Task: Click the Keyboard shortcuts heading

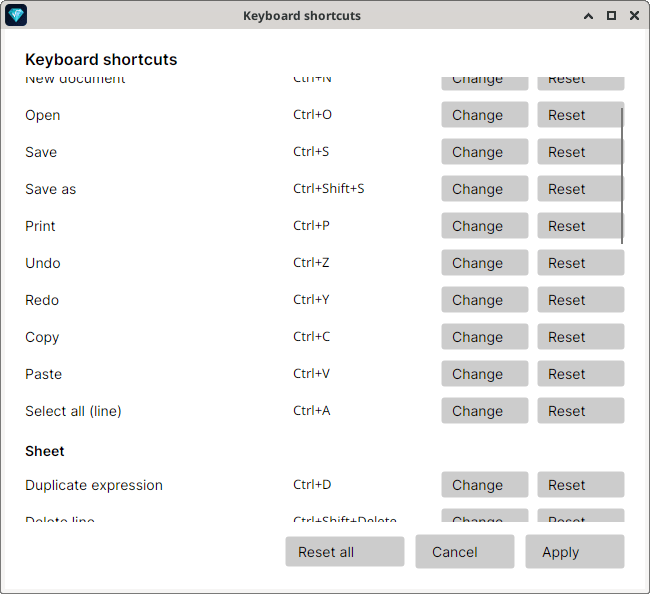Action: point(101,60)
